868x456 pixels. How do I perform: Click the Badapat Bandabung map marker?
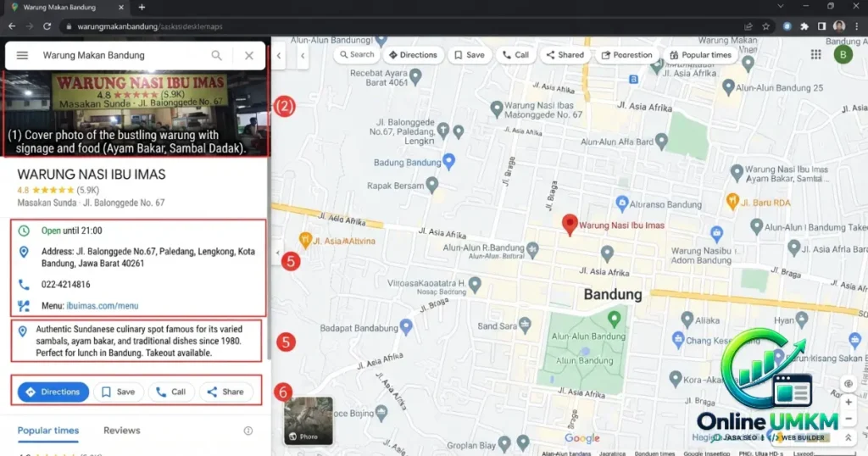[406, 326]
